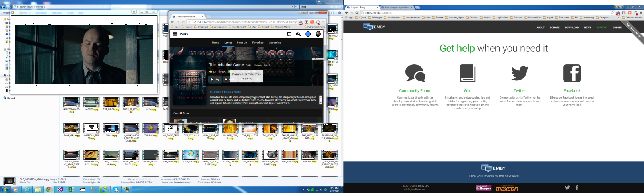Click the Windows Start button
This screenshot has height=193, width=644.
[x=5, y=189]
